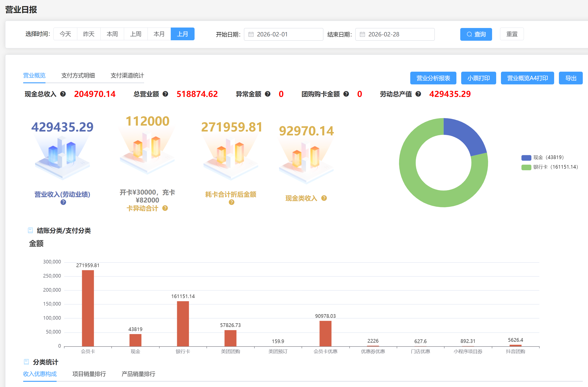Click the 查询 search button
The height and width of the screenshot is (387, 588).
click(x=475, y=34)
